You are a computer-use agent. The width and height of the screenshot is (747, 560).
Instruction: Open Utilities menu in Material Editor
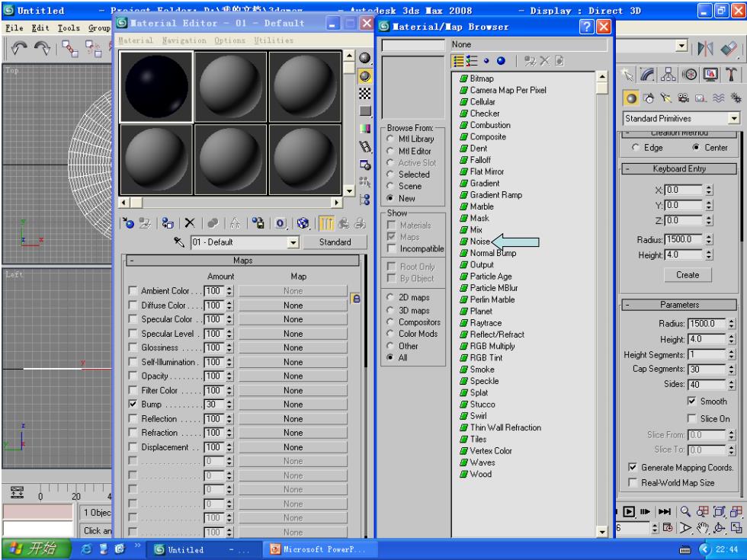tap(274, 40)
